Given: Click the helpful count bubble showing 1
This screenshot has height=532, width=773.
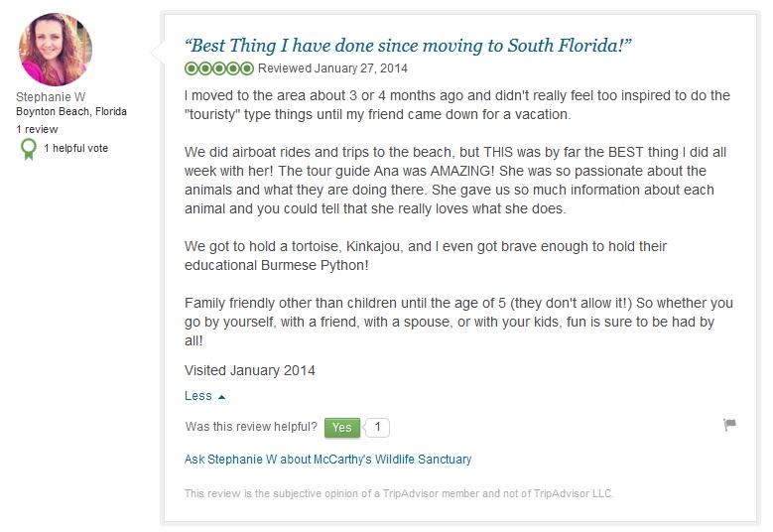Looking at the screenshot, I should point(377,428).
